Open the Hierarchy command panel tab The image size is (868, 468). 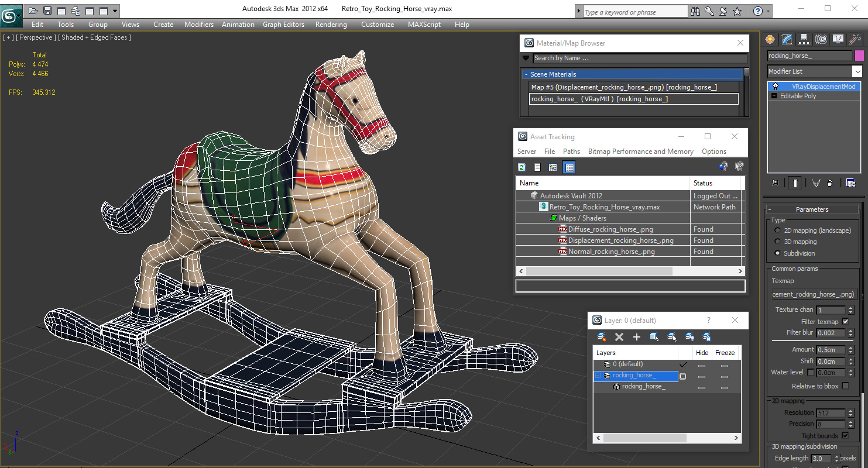[804, 39]
